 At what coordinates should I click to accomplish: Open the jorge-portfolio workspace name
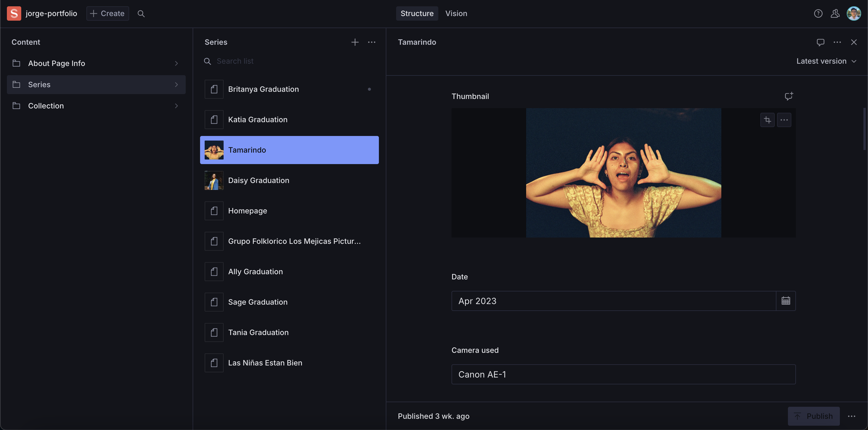pyautogui.click(x=51, y=13)
